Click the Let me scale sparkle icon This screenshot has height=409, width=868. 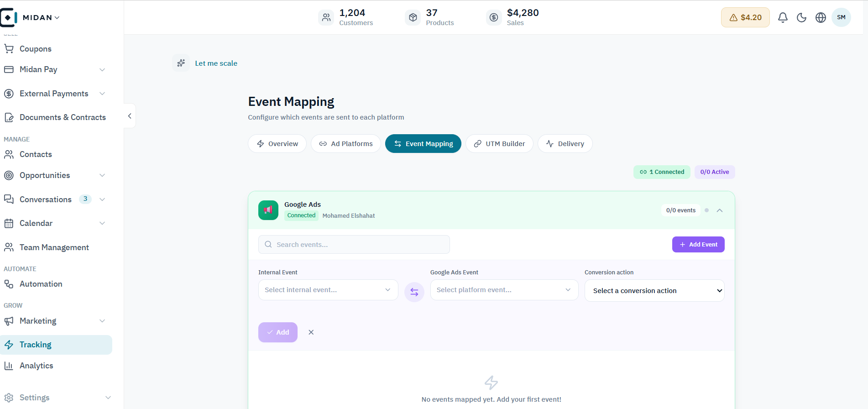(x=181, y=63)
